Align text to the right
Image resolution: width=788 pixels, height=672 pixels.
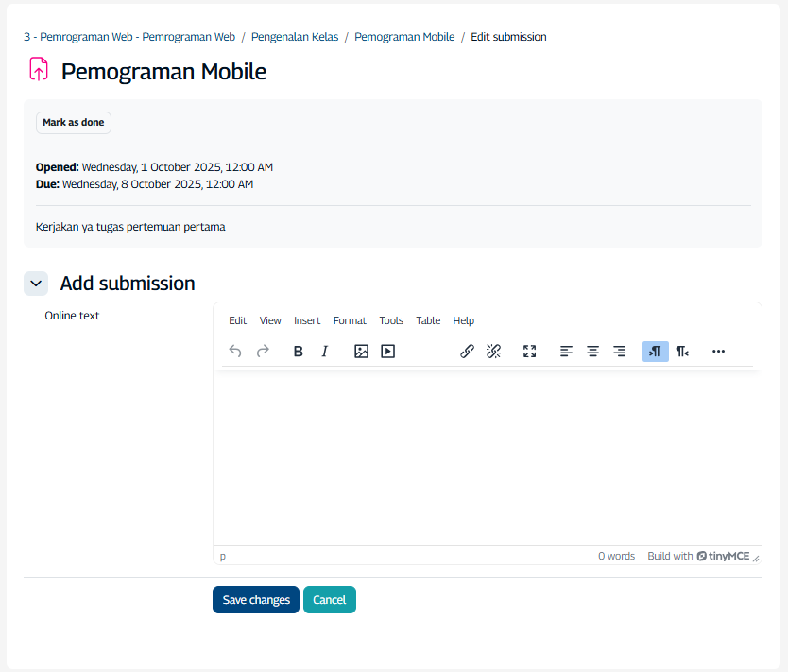619,352
